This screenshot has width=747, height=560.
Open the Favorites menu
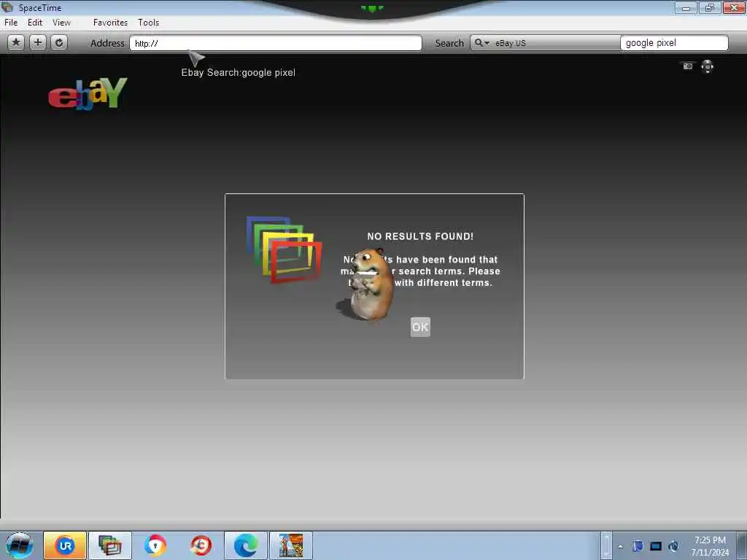[111, 23]
